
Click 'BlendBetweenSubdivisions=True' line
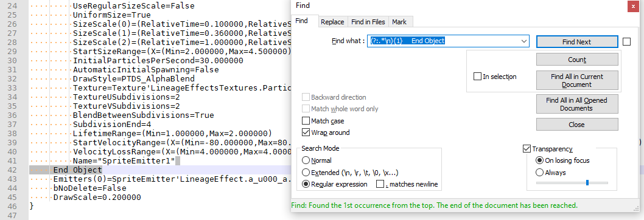coord(143,115)
